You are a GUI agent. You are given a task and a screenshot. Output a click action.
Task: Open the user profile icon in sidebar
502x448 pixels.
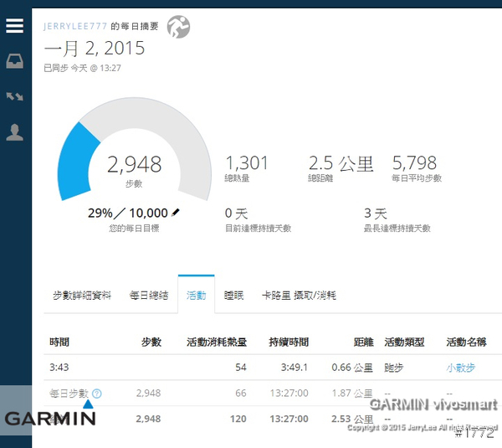click(x=14, y=132)
